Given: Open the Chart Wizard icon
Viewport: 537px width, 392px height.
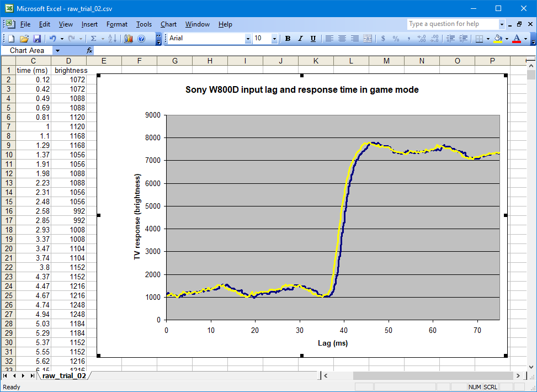Looking at the screenshot, I should coord(129,39).
